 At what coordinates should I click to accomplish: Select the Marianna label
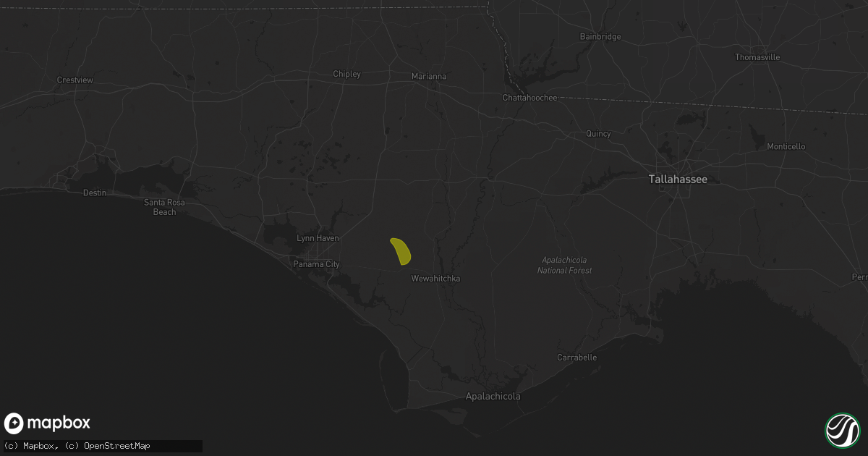click(x=429, y=76)
